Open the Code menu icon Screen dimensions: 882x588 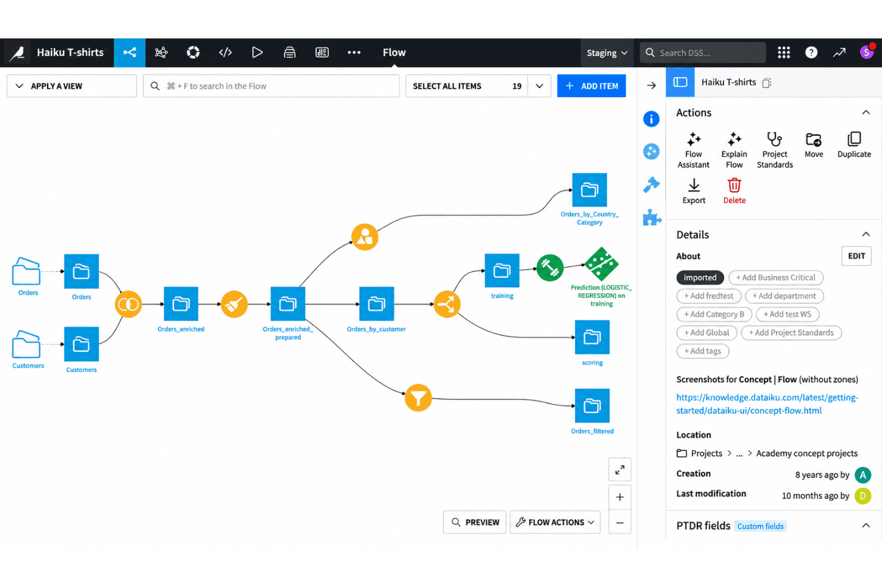[225, 52]
